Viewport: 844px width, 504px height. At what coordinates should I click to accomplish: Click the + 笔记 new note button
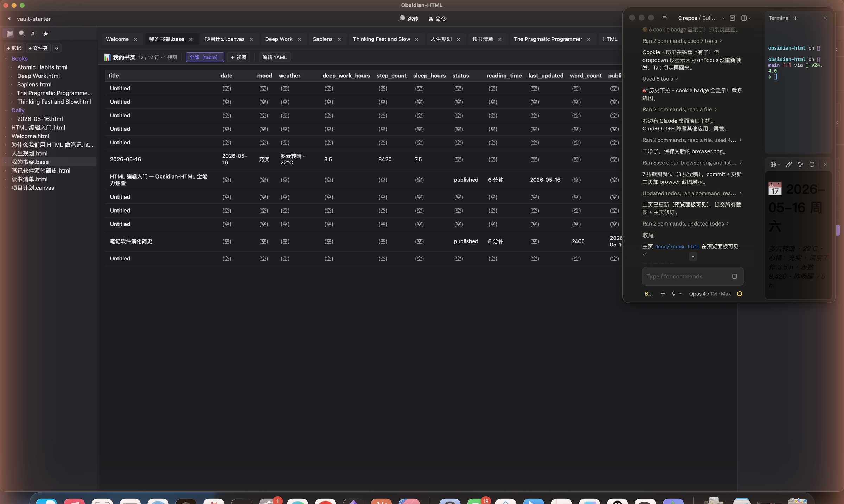(x=14, y=48)
